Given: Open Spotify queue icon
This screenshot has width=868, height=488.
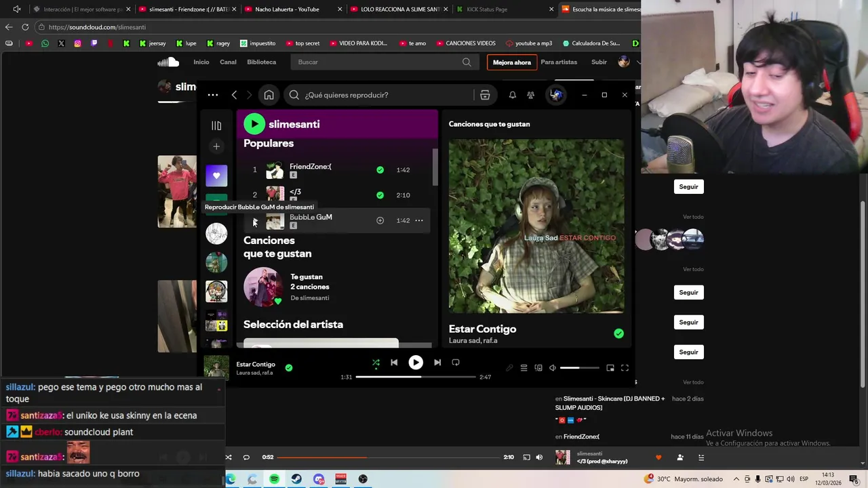Looking at the screenshot, I should (524, 368).
